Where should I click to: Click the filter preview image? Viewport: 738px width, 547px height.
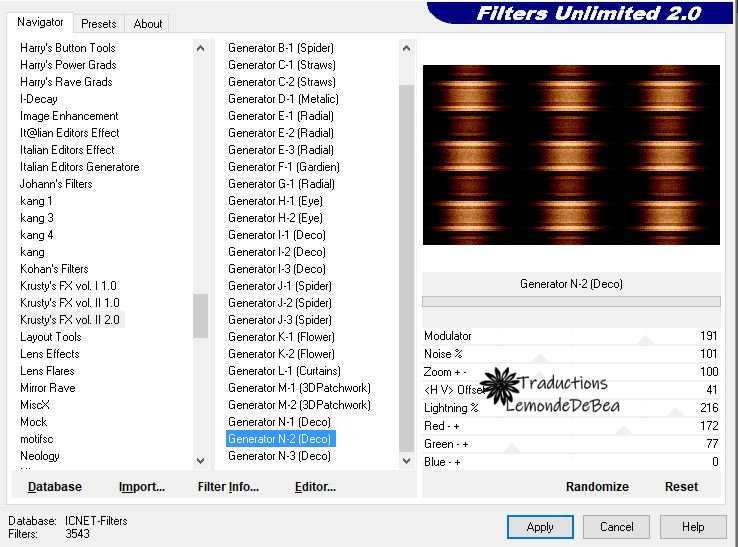coord(571,155)
